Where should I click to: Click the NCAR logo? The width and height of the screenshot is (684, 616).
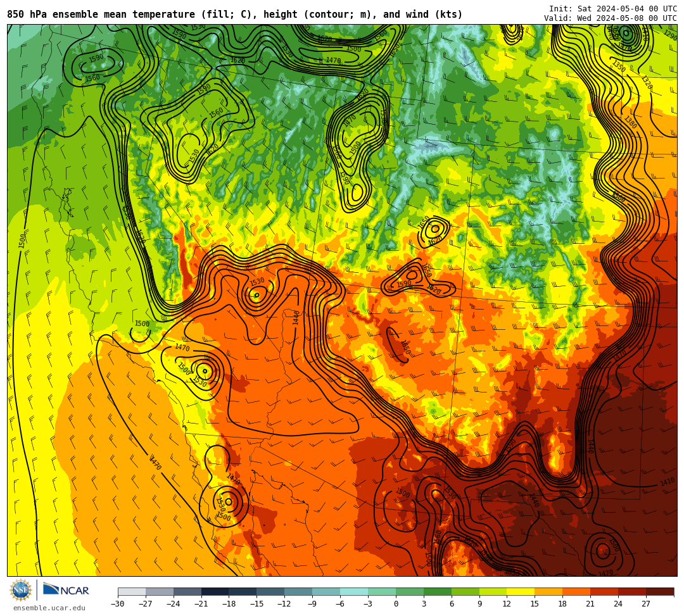point(66,590)
